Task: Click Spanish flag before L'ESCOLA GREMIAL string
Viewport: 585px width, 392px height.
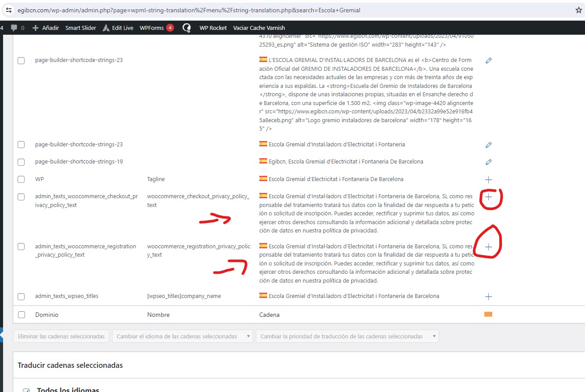Action: tap(263, 59)
